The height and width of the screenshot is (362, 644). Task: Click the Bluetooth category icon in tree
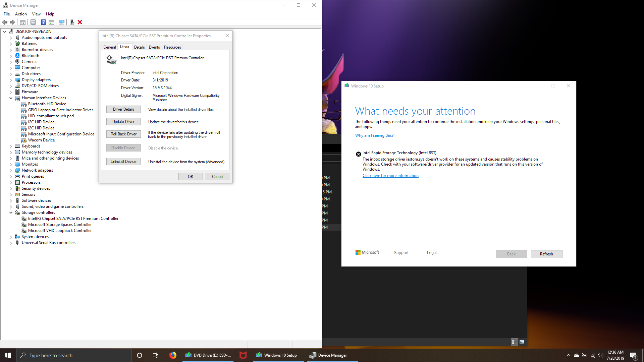coord(17,56)
